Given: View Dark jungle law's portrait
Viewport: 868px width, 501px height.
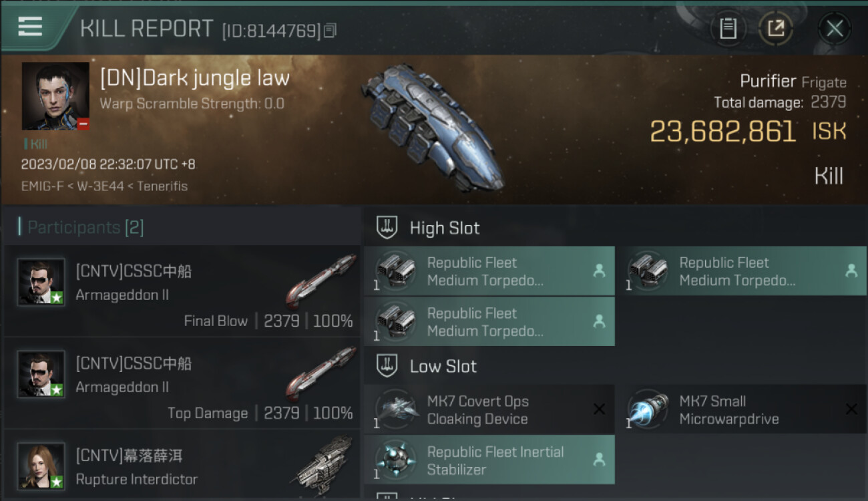Looking at the screenshot, I should (55, 96).
